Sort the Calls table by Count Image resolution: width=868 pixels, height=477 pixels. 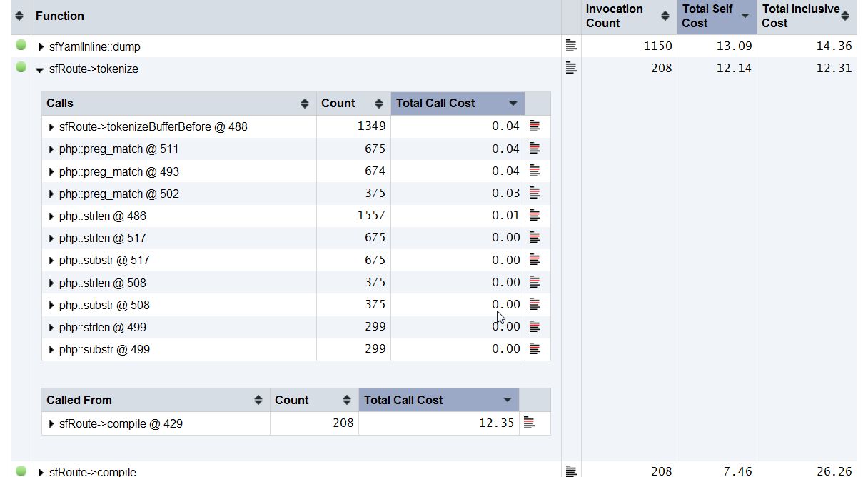(353, 104)
